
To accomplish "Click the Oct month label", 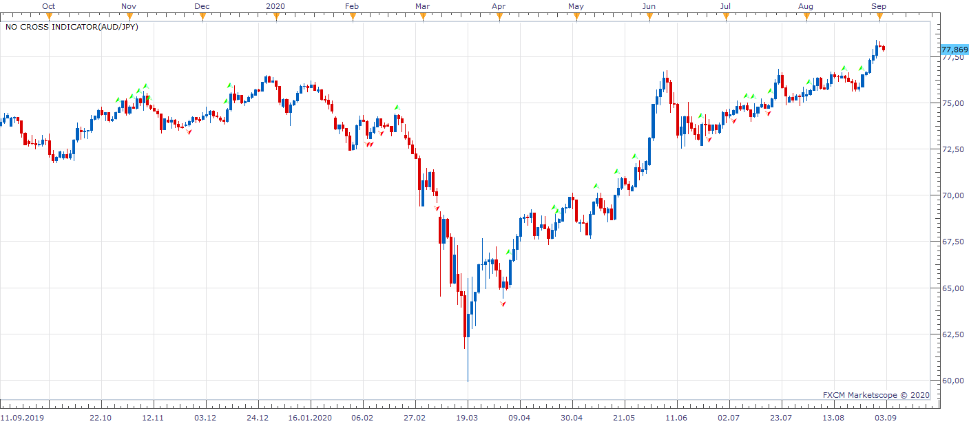I will [49, 6].
